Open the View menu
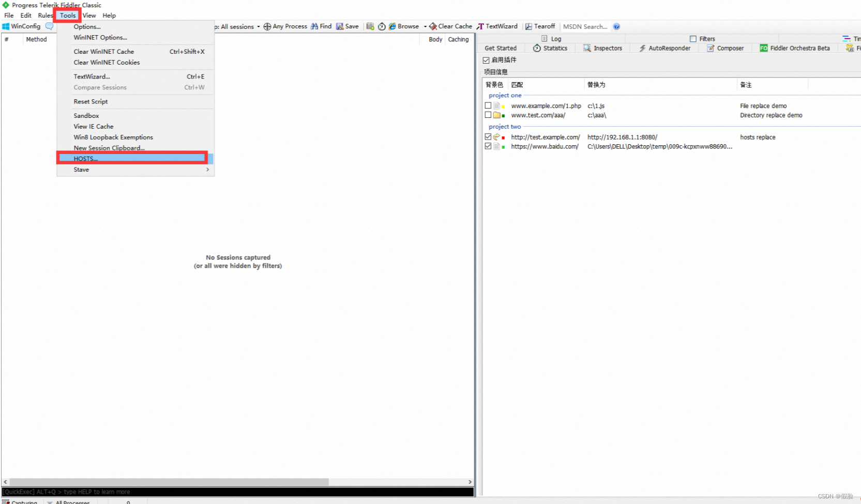 coord(89,16)
